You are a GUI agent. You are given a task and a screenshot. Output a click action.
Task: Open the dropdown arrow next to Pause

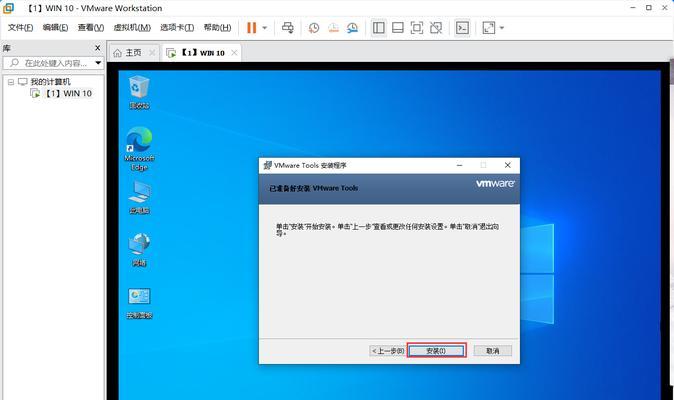265,28
